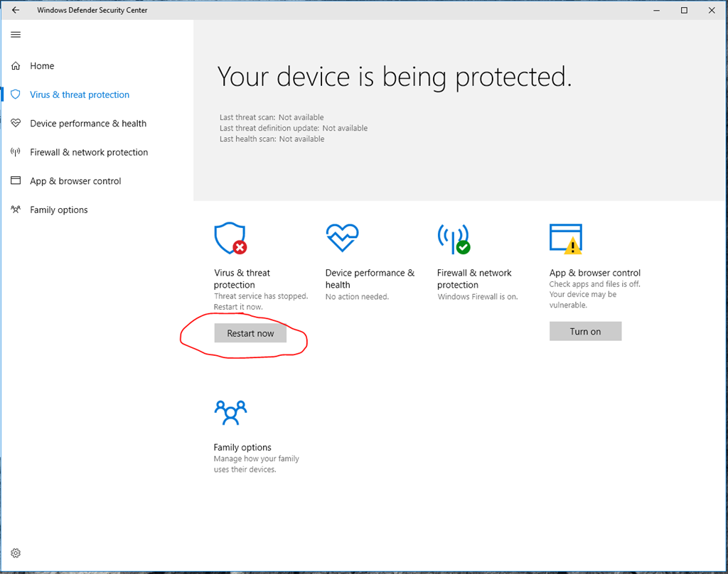
Task: Click the heart icon for Device performance in sidebar
Action: (x=16, y=123)
